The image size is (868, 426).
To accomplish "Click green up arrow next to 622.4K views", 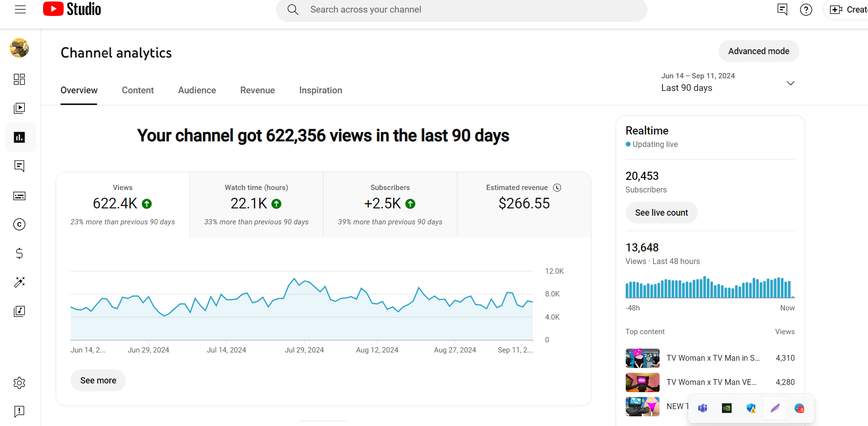I will click(x=147, y=204).
